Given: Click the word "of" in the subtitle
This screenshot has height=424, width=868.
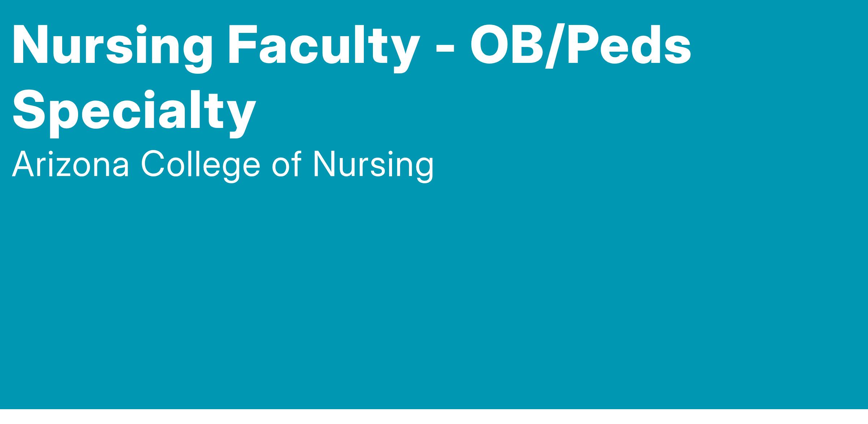Looking at the screenshot, I should click(286, 165).
